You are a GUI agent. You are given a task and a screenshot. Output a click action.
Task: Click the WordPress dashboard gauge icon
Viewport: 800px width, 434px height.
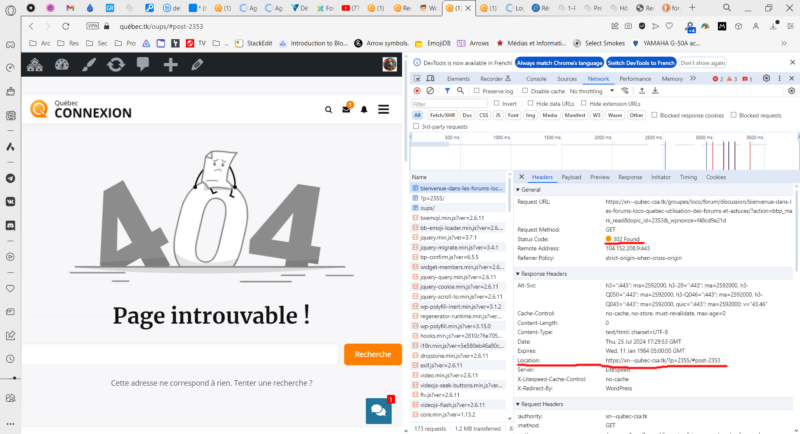[x=63, y=65]
